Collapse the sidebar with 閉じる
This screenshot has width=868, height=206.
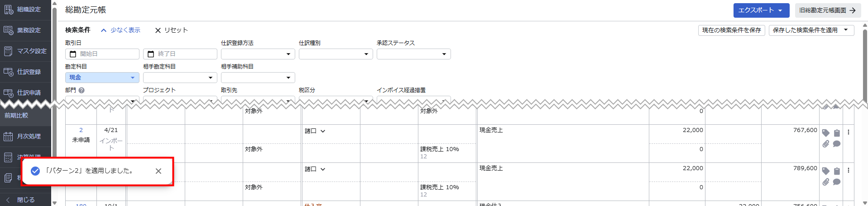click(x=25, y=200)
